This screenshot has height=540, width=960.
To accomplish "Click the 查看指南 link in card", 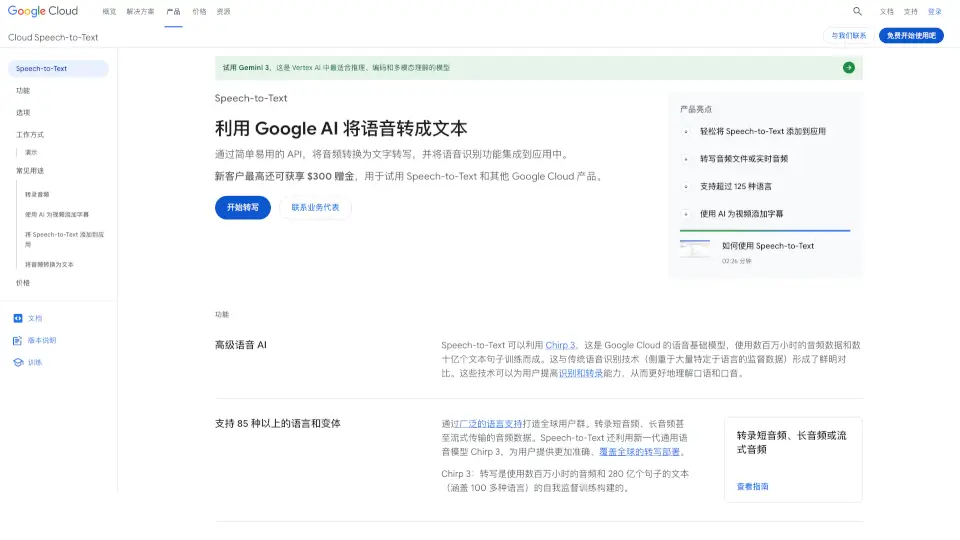I will click(x=752, y=487).
